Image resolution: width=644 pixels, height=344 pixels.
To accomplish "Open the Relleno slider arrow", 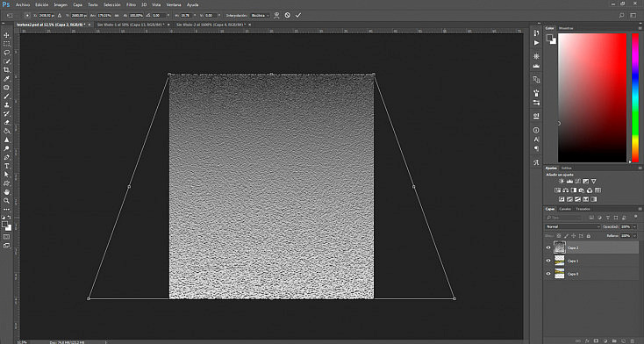I will point(635,236).
